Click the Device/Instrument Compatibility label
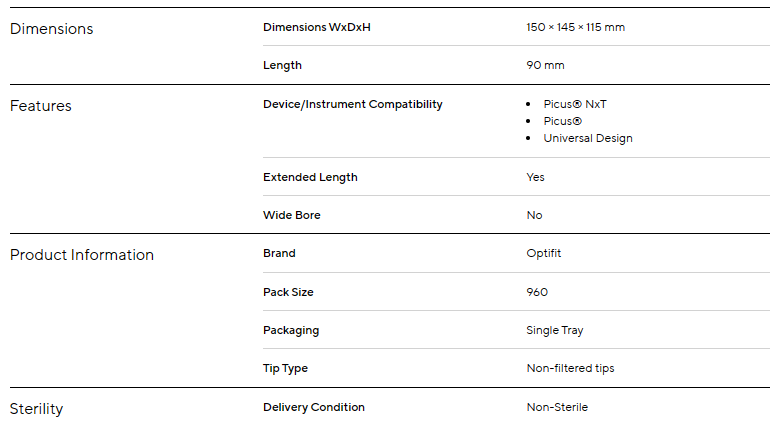This screenshot has height=427, width=776. [352, 104]
